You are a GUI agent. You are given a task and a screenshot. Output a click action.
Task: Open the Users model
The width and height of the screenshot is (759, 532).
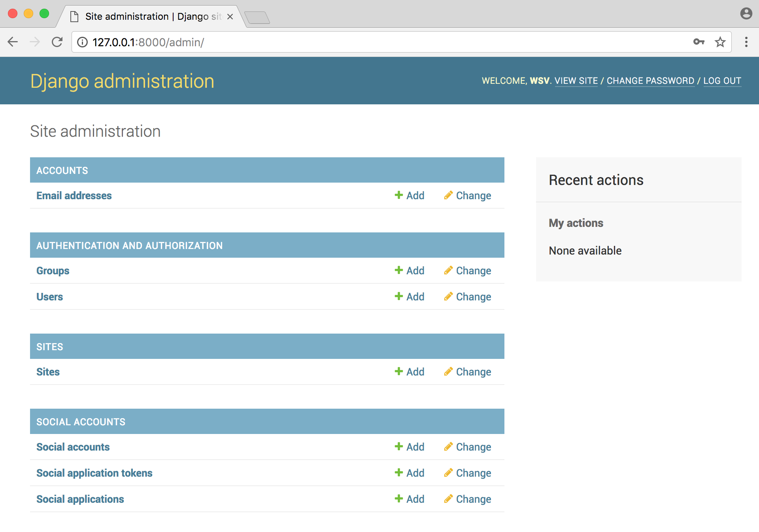coord(49,297)
